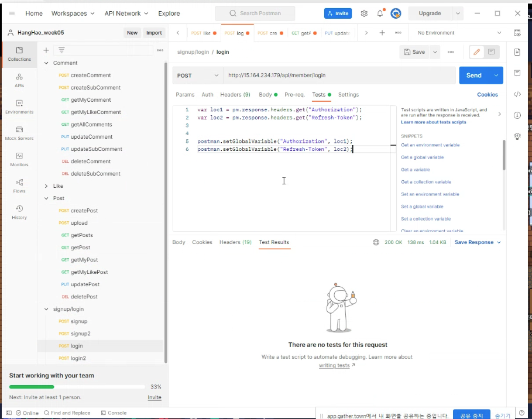This screenshot has width=532, height=419.
Task: Open lightbulb related requests icon
Action: click(517, 136)
